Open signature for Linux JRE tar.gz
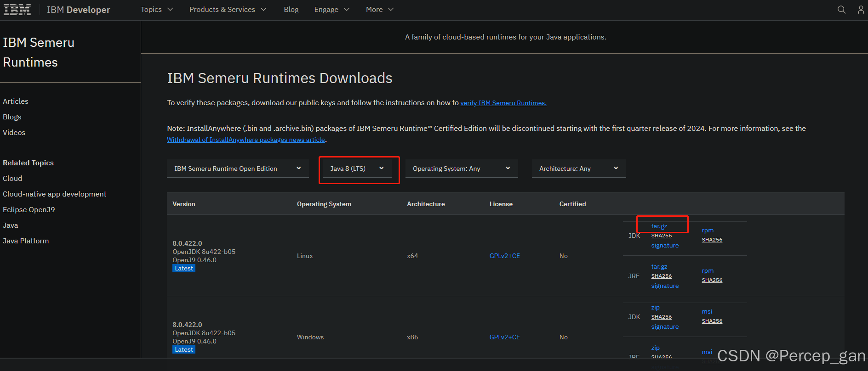The image size is (868, 371). pyautogui.click(x=665, y=286)
